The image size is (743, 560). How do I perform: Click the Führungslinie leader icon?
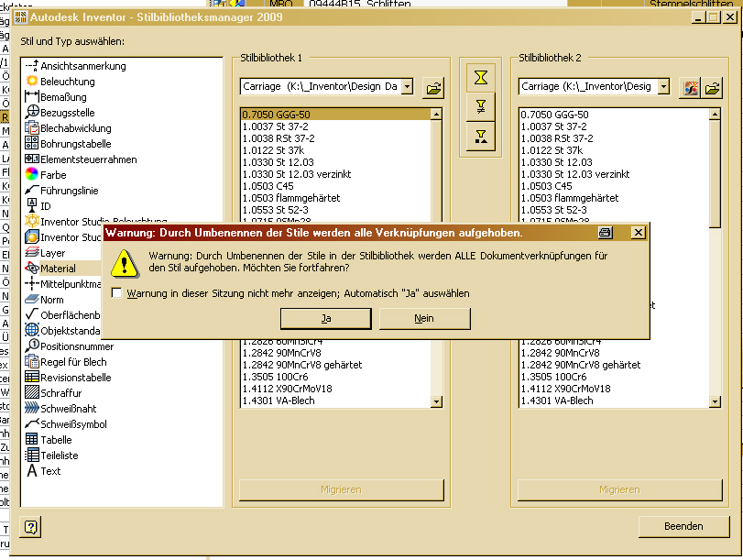click(32, 190)
